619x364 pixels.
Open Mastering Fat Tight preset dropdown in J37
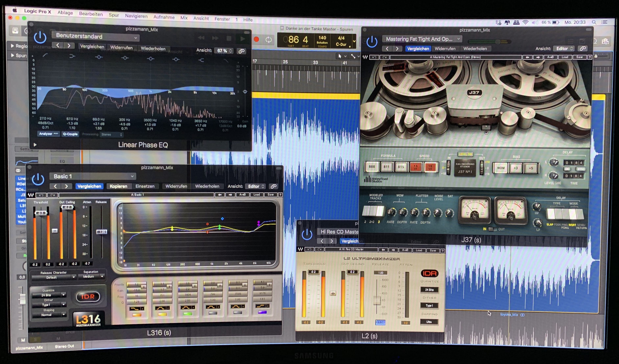pos(422,39)
